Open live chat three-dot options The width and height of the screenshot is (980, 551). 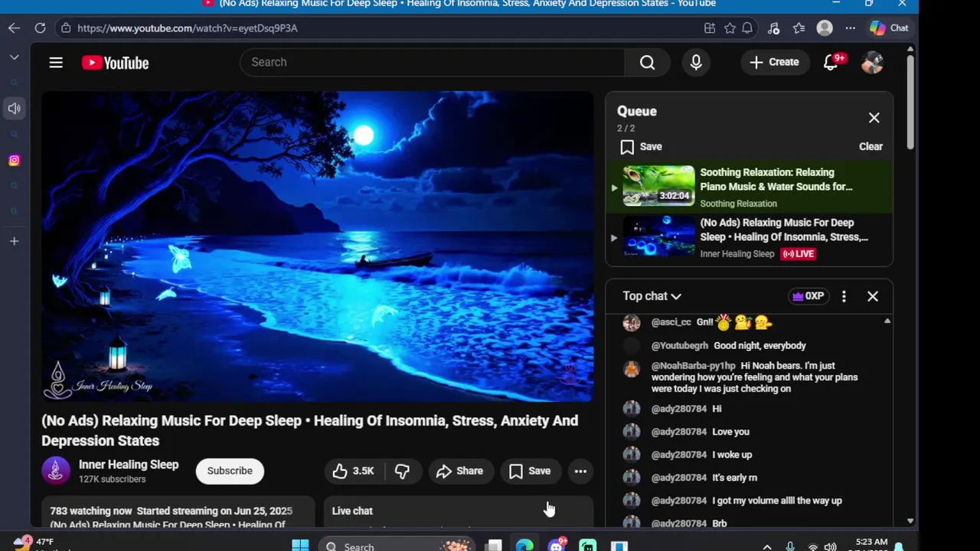coord(844,296)
